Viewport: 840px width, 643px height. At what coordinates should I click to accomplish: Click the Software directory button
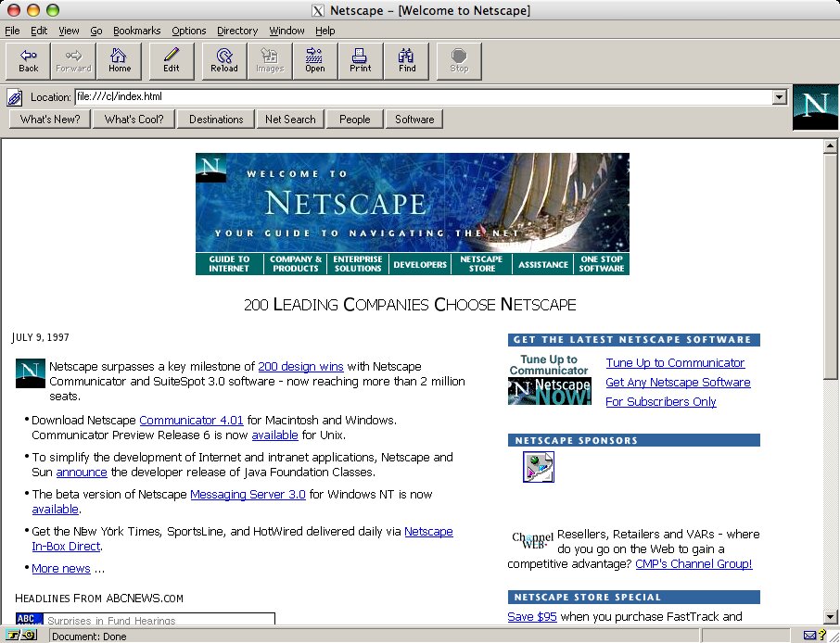point(414,120)
